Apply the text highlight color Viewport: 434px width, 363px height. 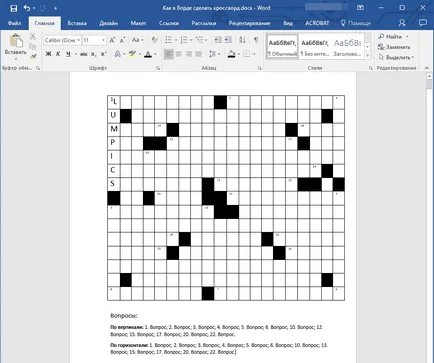pos(133,54)
